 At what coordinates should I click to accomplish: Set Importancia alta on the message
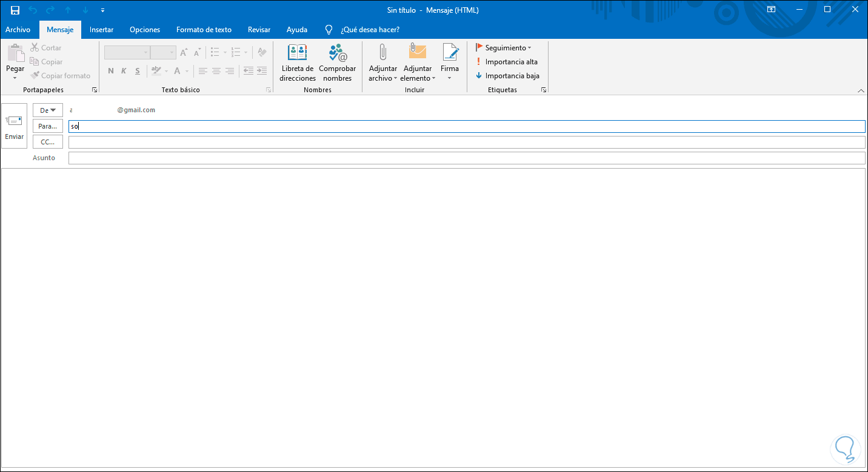[507, 62]
